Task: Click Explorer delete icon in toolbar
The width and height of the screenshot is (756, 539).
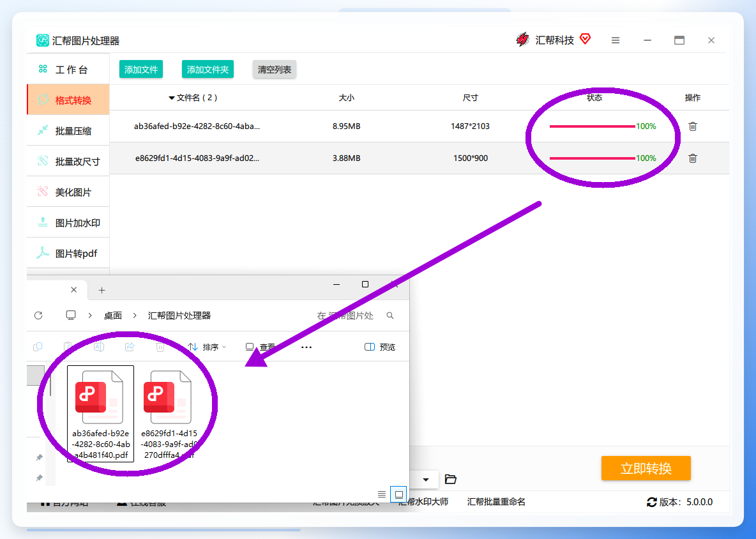Action: click(160, 347)
